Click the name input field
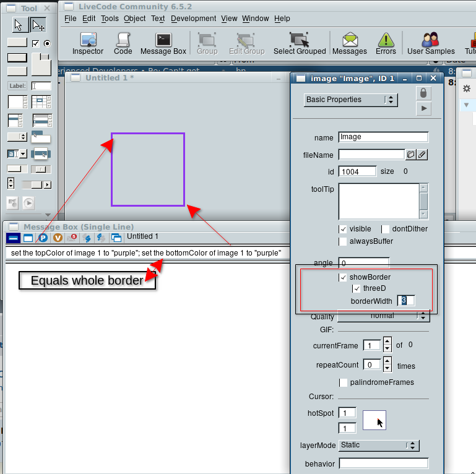Viewport: 476px width, 474px height. 383,137
